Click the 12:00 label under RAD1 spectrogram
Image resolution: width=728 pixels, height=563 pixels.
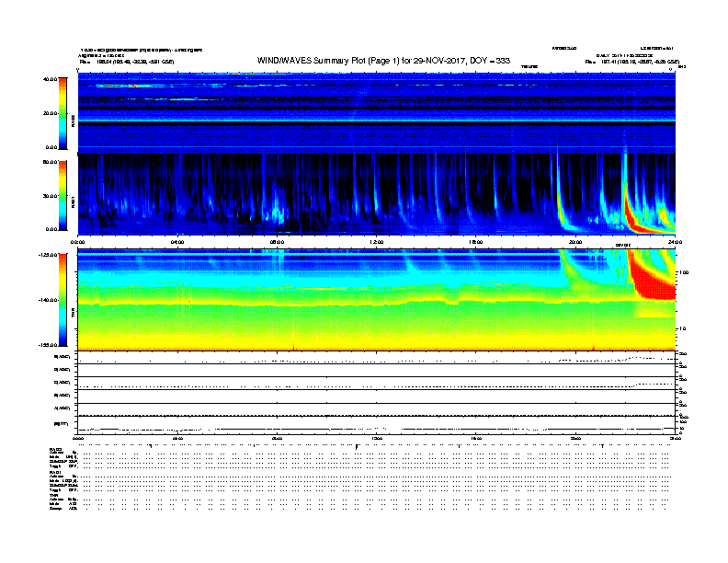point(377,242)
